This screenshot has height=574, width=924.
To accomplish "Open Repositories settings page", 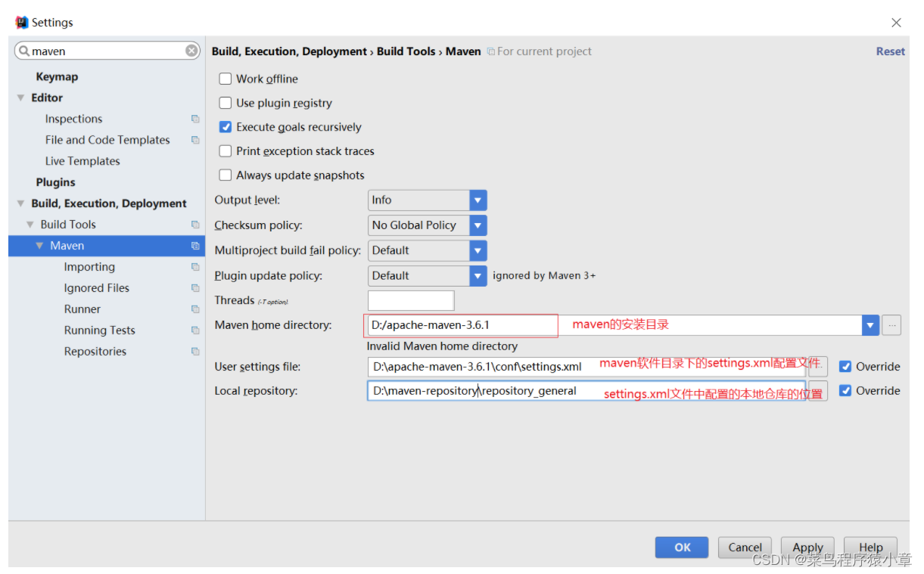I will [95, 352].
